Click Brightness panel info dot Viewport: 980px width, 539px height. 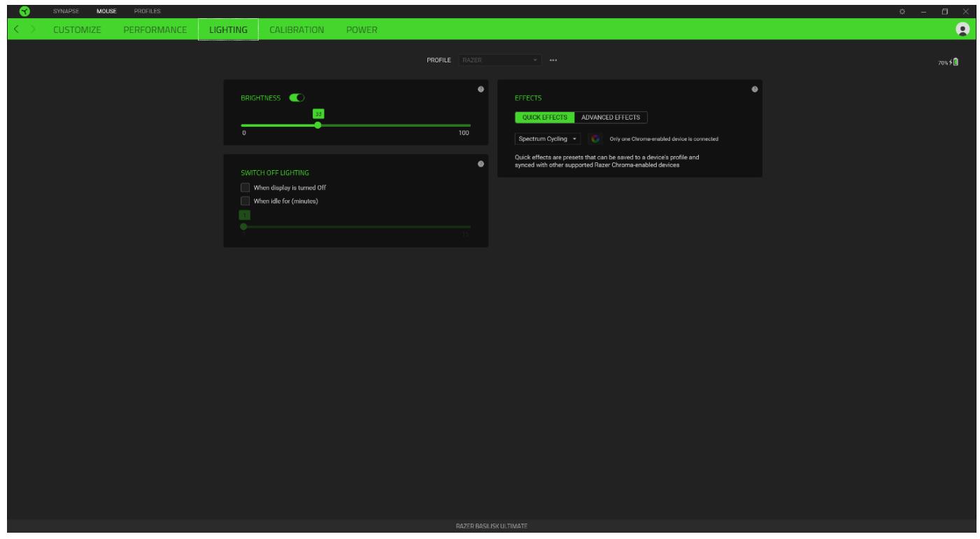481,90
